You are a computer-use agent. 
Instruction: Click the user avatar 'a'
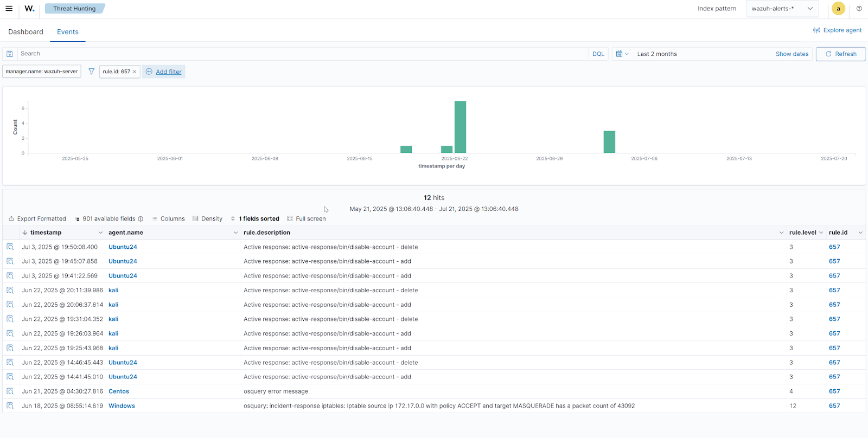(x=838, y=9)
